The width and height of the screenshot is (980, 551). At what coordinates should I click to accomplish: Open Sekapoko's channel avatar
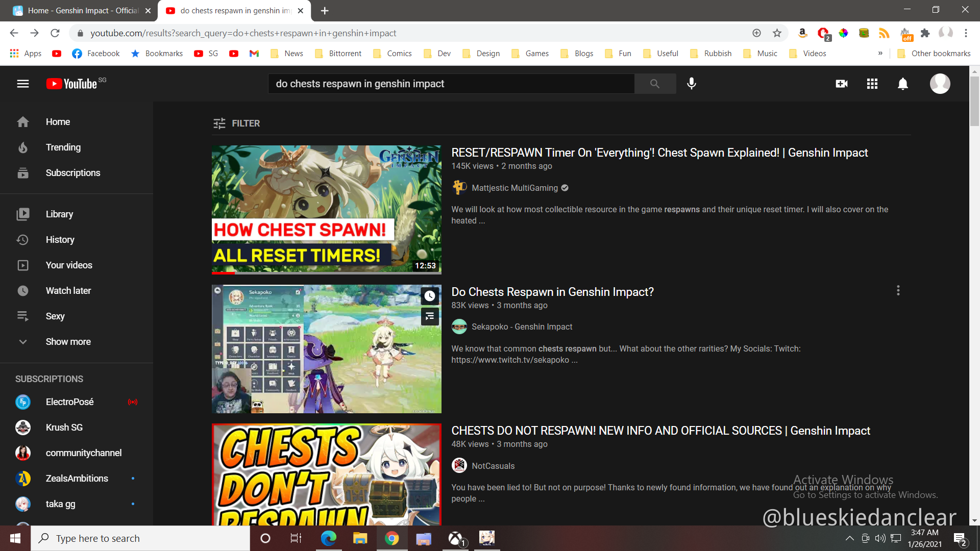(459, 327)
